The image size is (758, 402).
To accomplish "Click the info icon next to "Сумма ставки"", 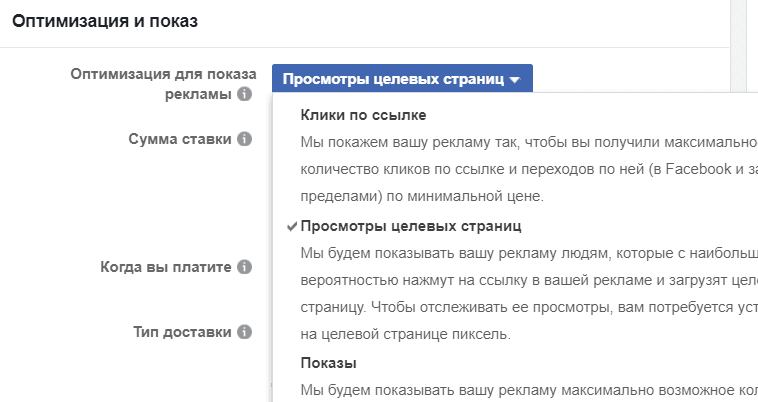I will (243, 139).
